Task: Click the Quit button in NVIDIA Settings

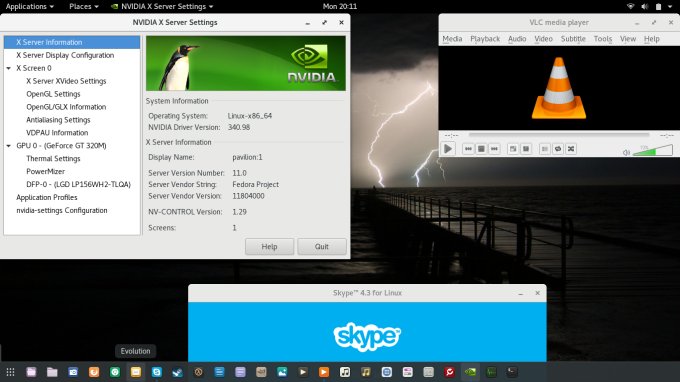Action: [x=322, y=246]
